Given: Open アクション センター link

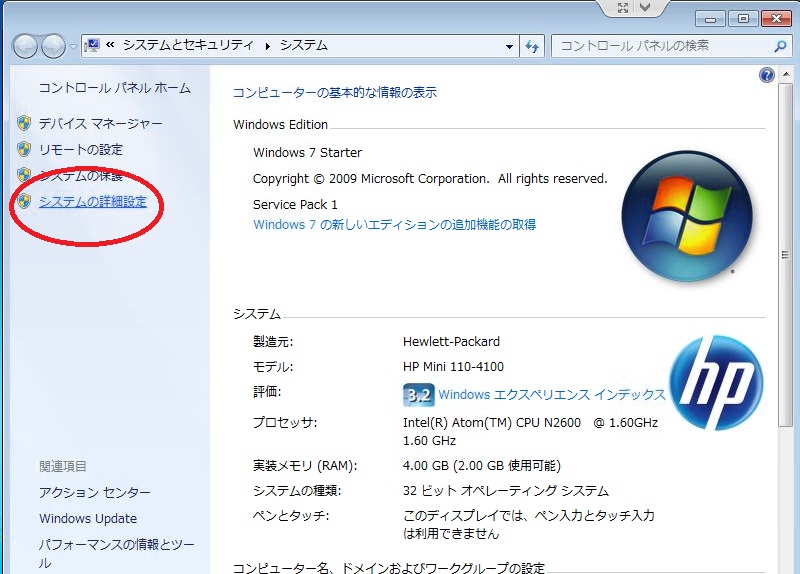Looking at the screenshot, I should pyautogui.click(x=95, y=492).
